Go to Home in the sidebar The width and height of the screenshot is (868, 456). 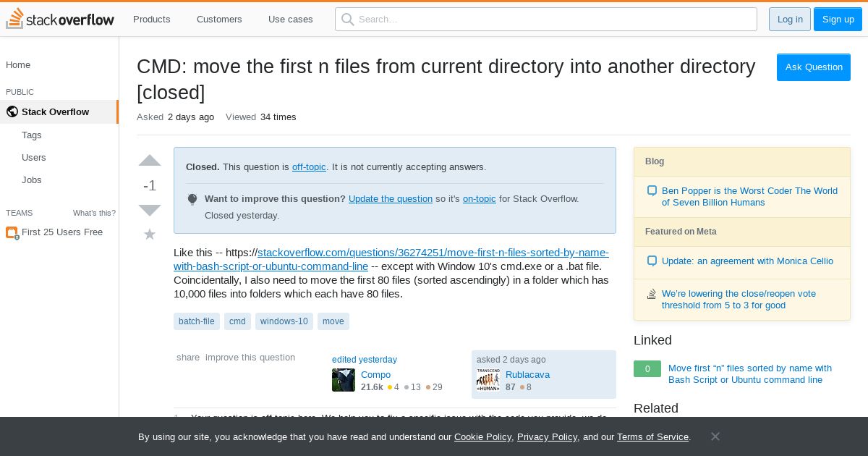[x=18, y=65]
